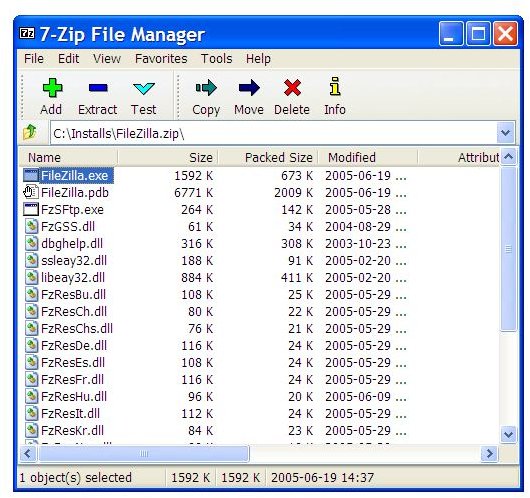
Task: Select the FzResDe.dll file icon
Action: point(31,345)
